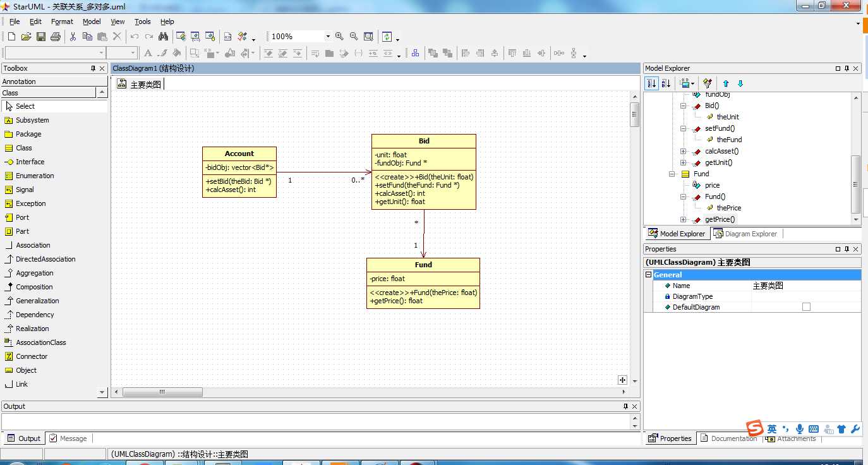Open the 100% zoom level dropdown

pos(327,37)
